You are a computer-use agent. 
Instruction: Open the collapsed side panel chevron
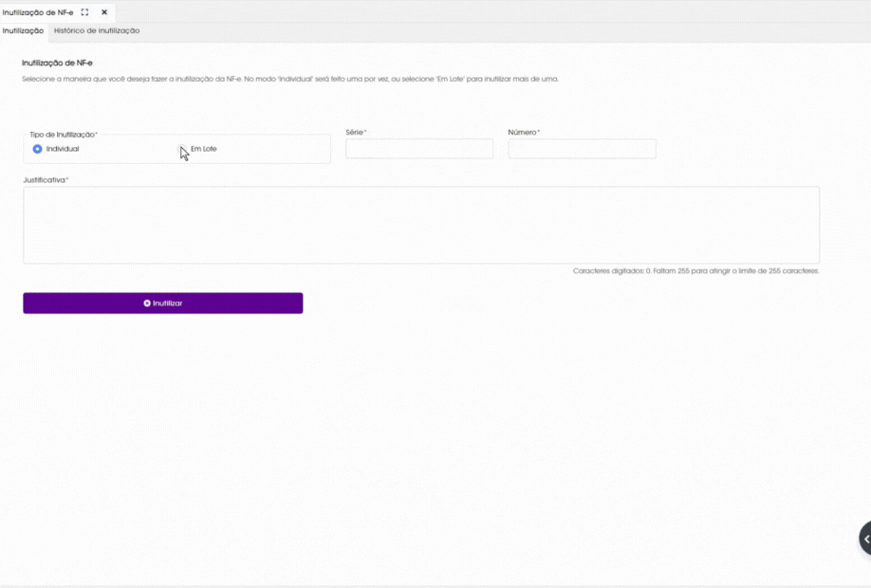point(865,539)
